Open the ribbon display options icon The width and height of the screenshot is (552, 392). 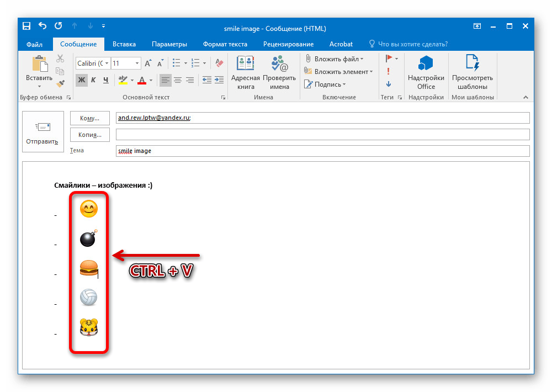tap(477, 26)
